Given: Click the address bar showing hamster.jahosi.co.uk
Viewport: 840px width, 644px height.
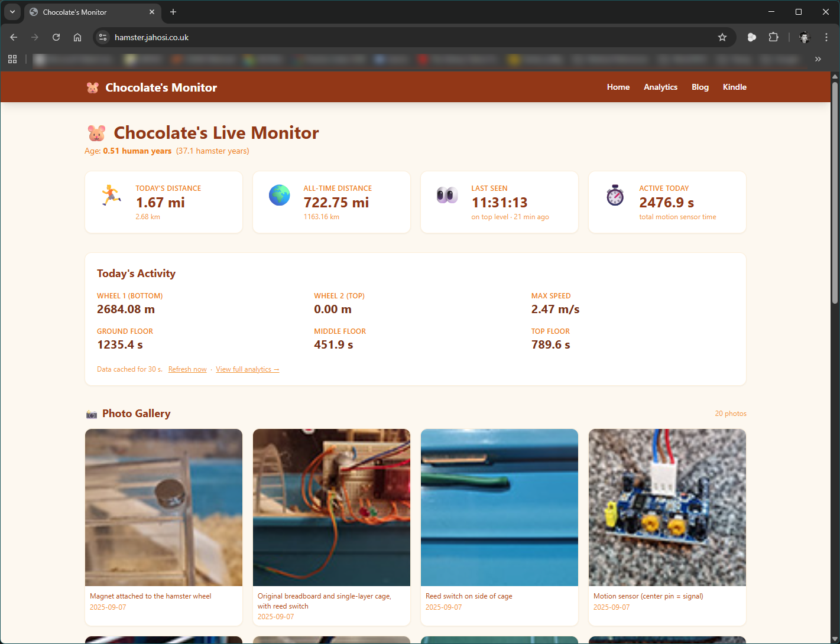Looking at the screenshot, I should 414,37.
